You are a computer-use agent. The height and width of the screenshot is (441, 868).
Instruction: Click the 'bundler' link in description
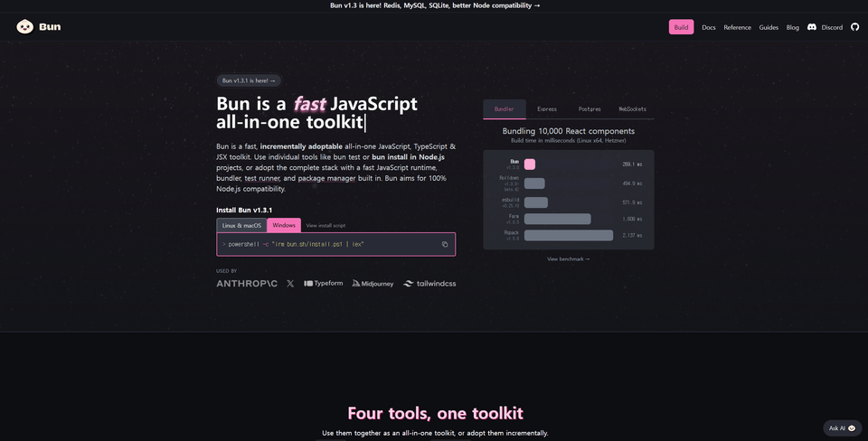point(229,178)
